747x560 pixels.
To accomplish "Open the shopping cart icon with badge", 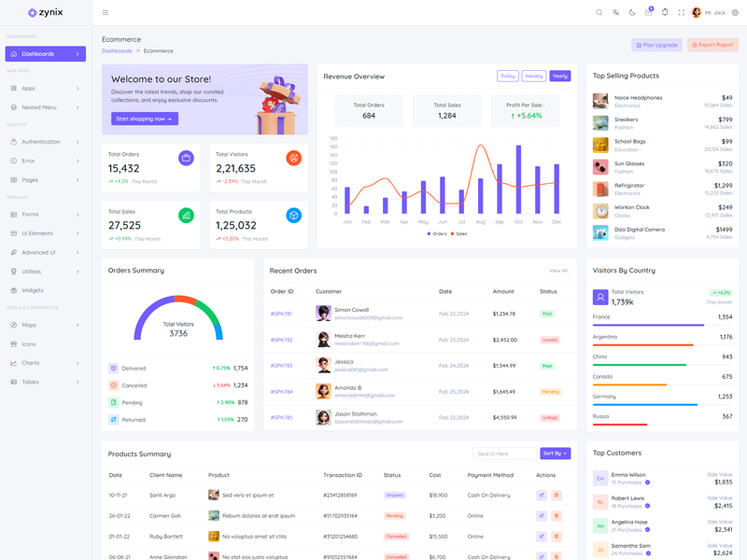I will click(x=648, y=13).
